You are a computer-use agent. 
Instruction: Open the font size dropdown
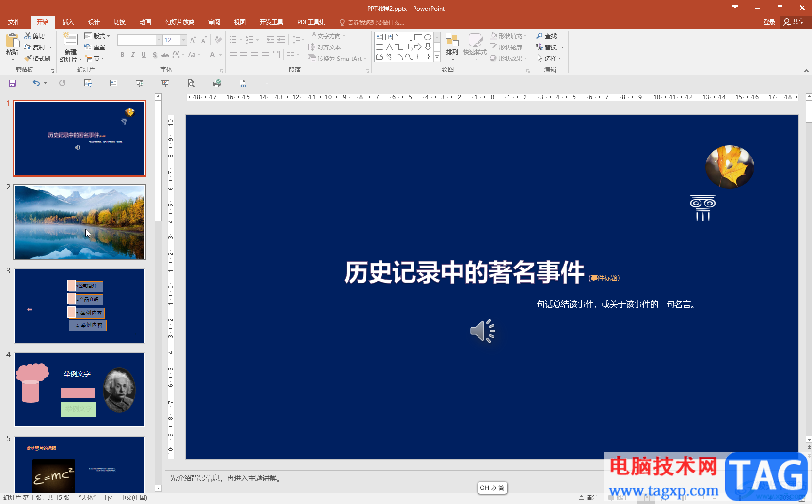tap(184, 40)
